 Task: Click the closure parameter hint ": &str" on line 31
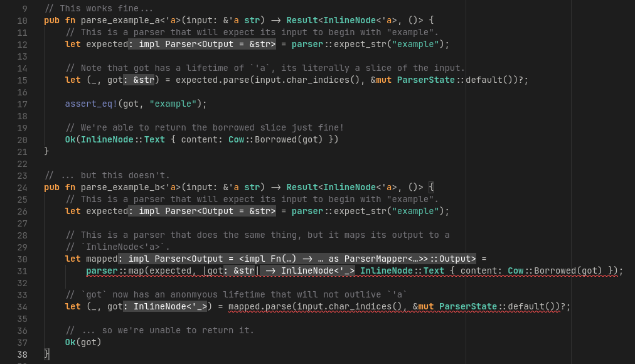tap(238, 271)
